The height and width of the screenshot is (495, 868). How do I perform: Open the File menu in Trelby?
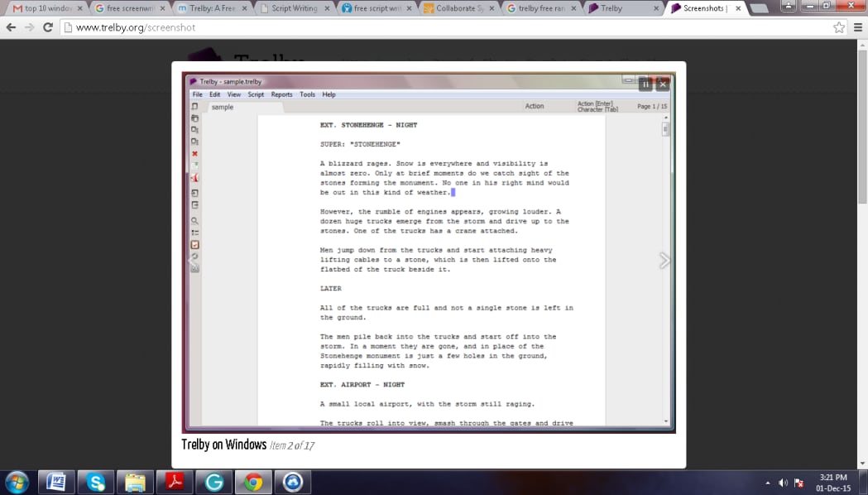[x=198, y=94]
